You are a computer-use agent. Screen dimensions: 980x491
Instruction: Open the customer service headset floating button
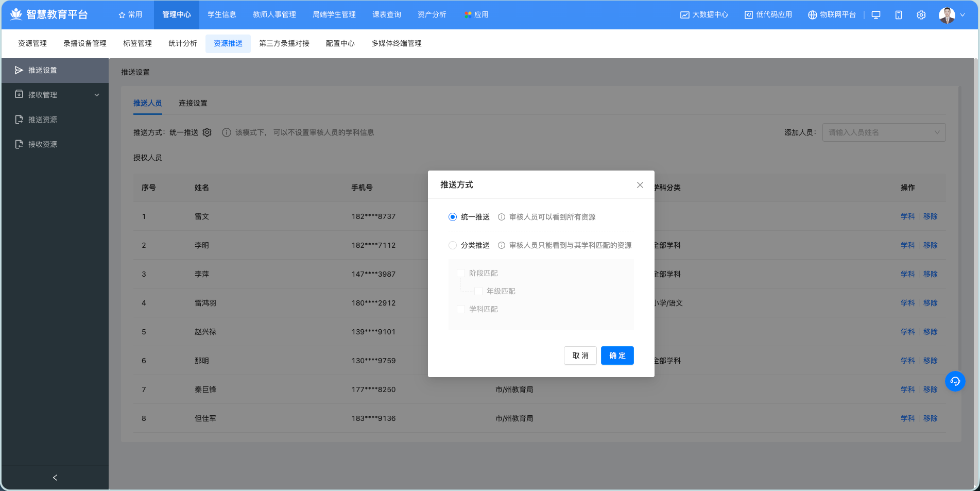pos(955,381)
